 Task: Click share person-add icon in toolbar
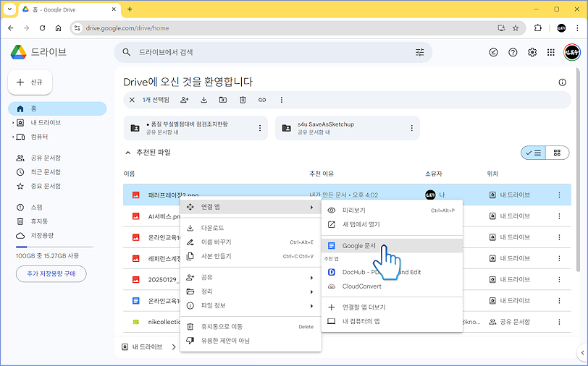[x=184, y=100]
